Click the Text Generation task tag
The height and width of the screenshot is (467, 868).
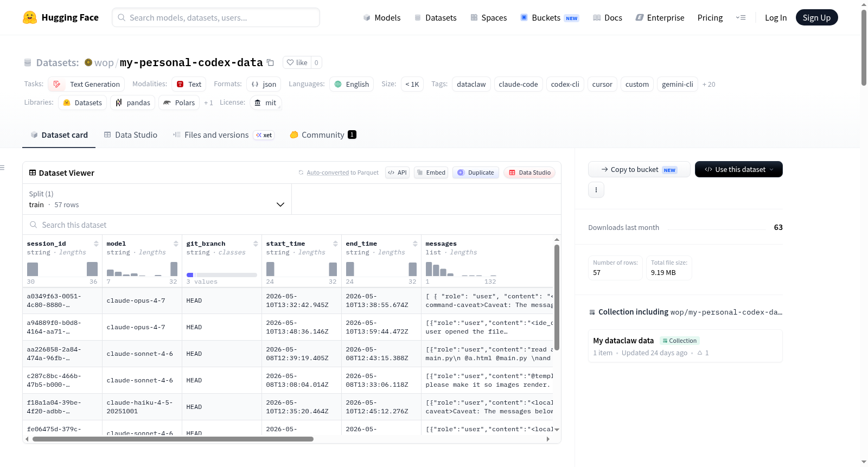[86, 84]
